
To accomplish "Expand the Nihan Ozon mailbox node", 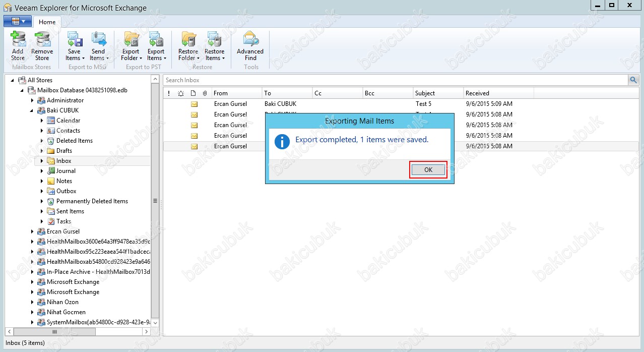I will tap(32, 302).
